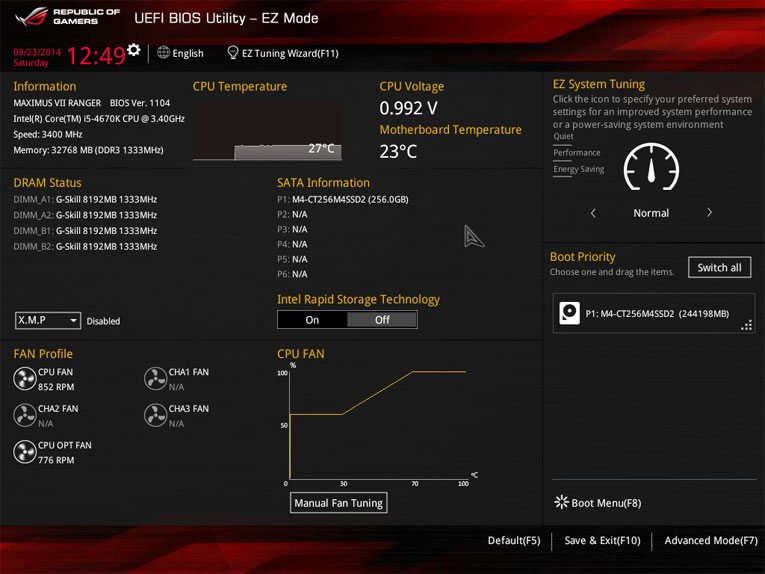Click the Republic of Gamers logo

[67, 17]
